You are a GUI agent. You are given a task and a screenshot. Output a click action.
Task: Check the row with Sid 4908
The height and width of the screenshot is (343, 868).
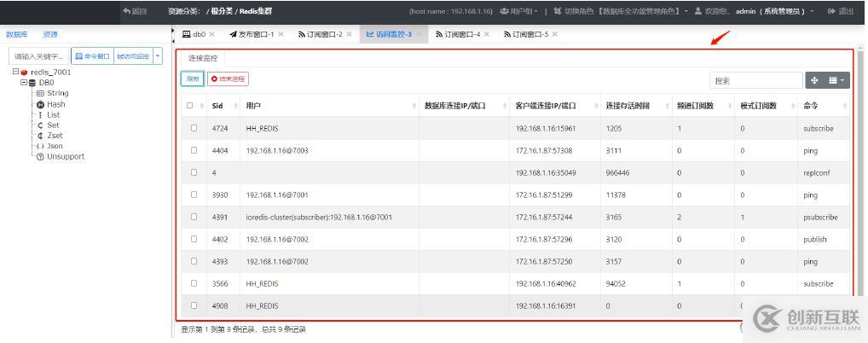[x=194, y=305]
